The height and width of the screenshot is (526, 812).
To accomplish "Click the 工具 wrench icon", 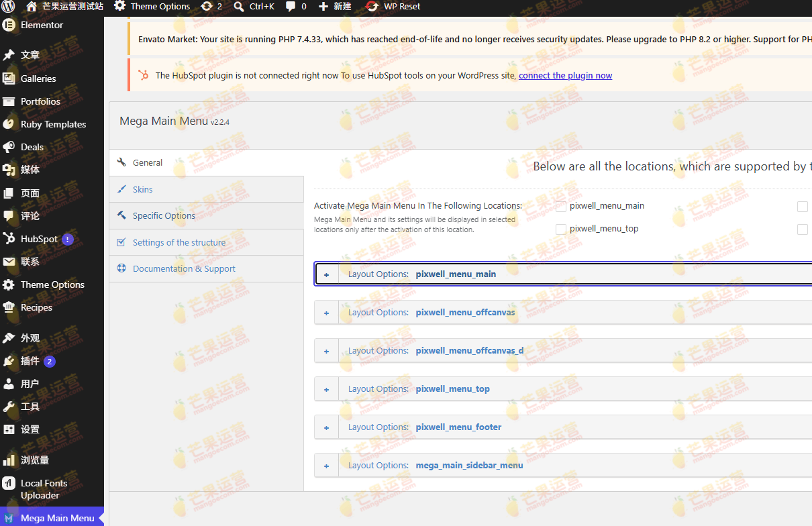I will pos(9,407).
